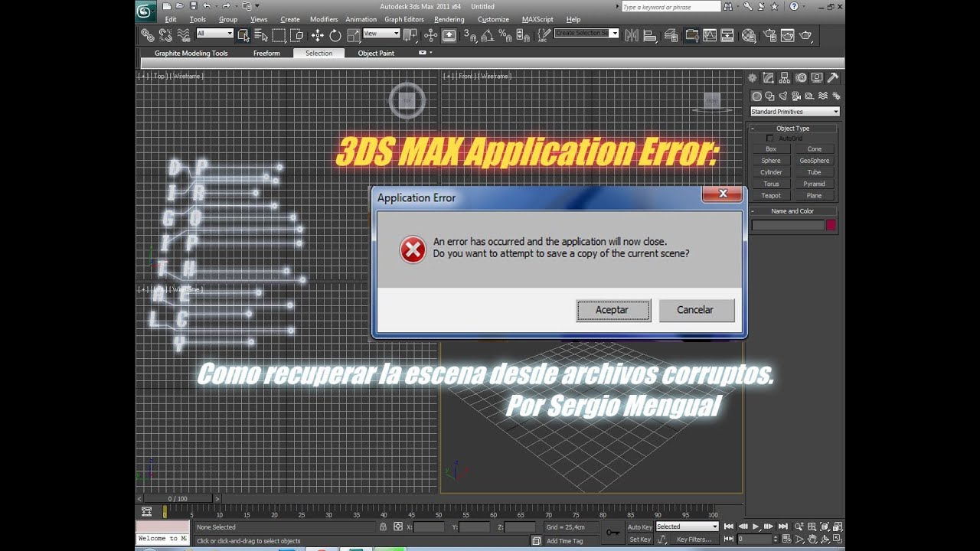
Task: Click Cancelar in the Application Error dialog
Action: (696, 310)
